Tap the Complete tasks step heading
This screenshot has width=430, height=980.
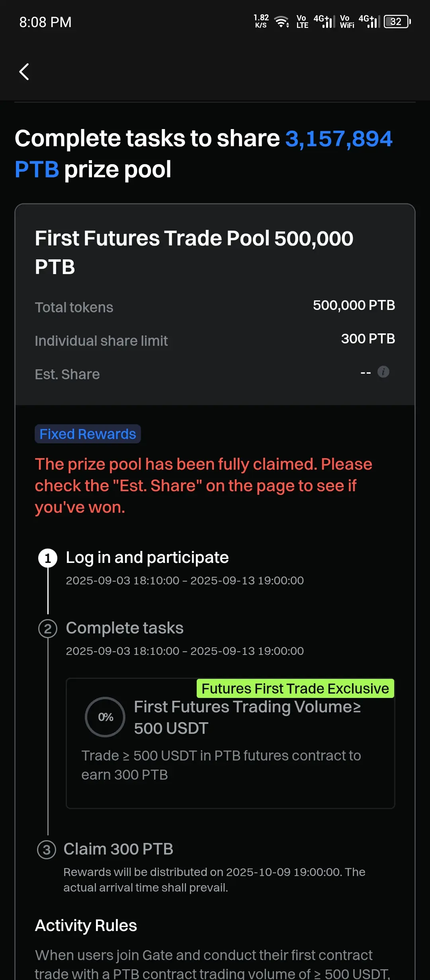[125, 628]
